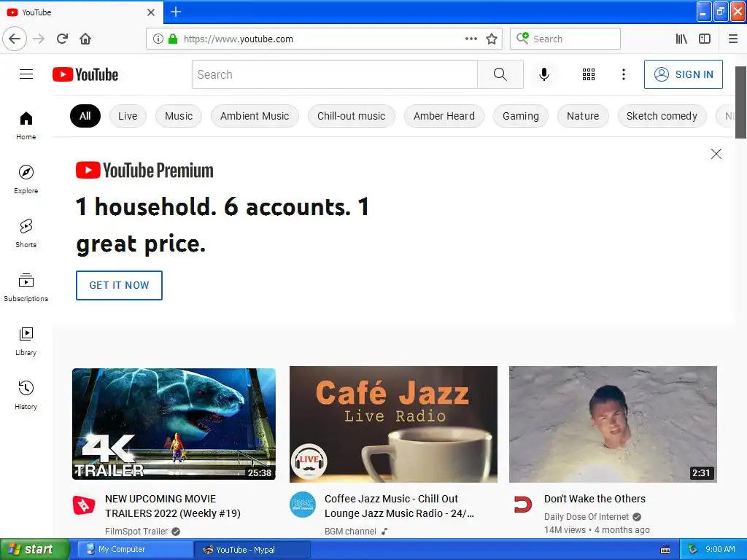Open the FilmSpot Trailer channel name
This screenshot has width=747, height=560.
(x=136, y=531)
